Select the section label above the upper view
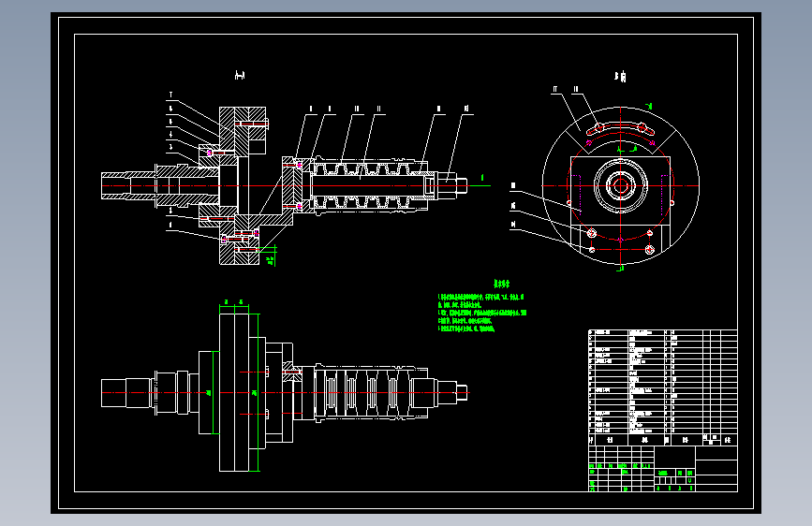 pyautogui.click(x=239, y=76)
